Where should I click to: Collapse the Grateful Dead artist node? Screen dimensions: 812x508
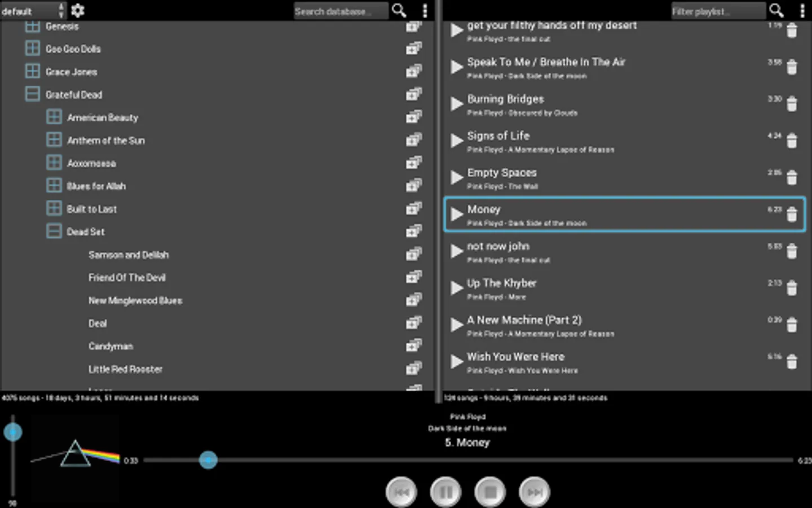[33, 94]
